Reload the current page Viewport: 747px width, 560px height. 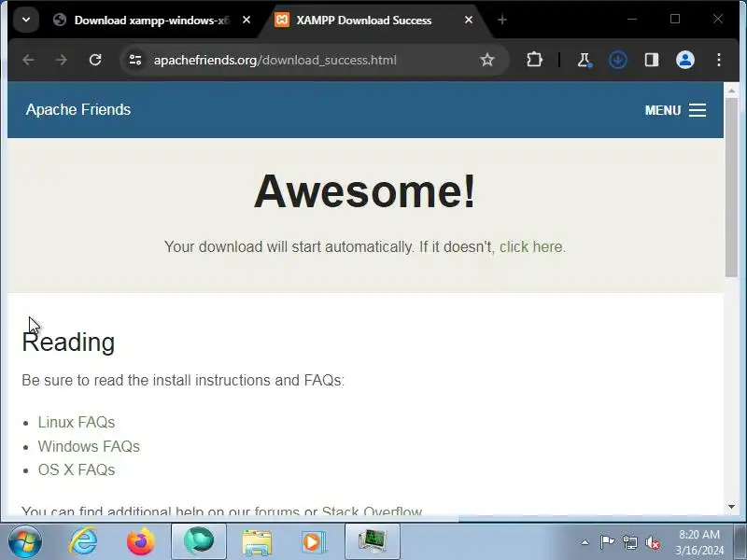coord(95,60)
